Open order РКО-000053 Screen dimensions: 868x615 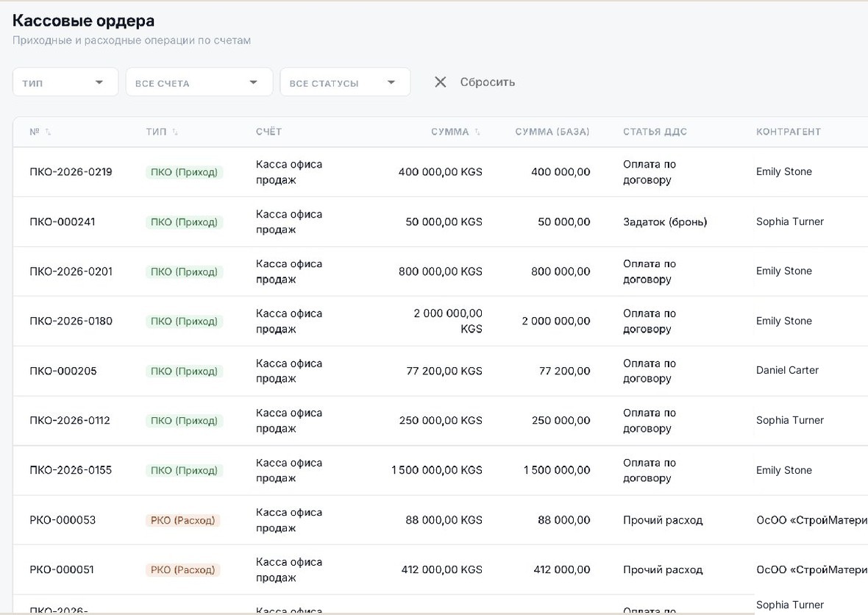coord(63,520)
